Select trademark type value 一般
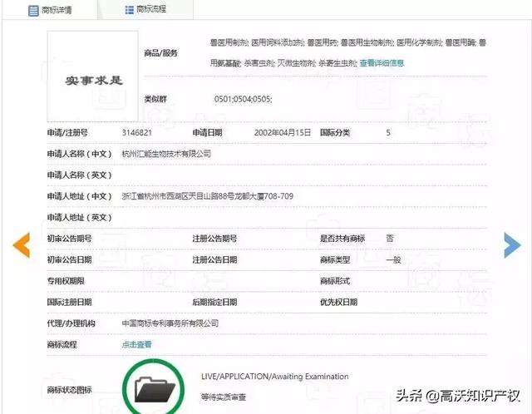This screenshot has height=414, width=532. click(x=393, y=260)
